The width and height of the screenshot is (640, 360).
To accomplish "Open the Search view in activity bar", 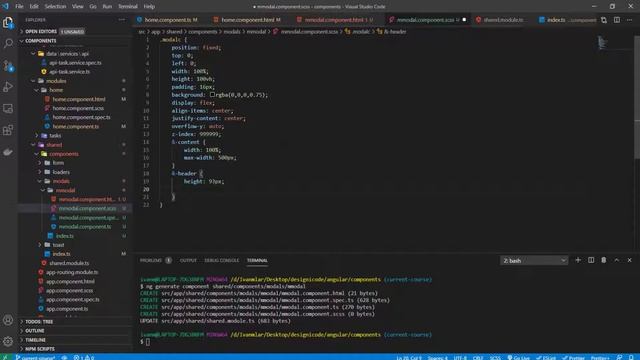I will (x=8, y=43).
